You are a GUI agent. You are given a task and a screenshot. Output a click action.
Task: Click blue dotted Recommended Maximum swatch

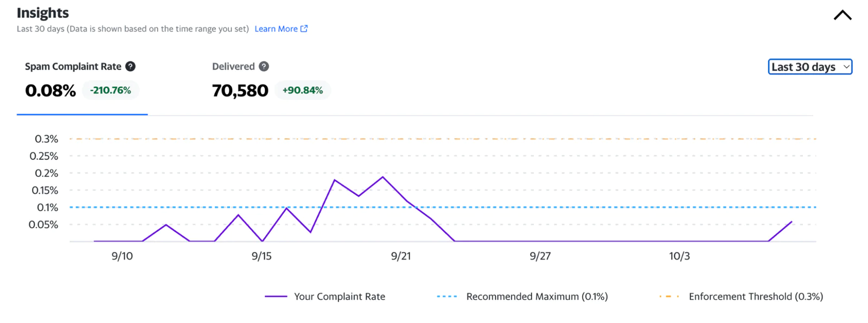447,296
